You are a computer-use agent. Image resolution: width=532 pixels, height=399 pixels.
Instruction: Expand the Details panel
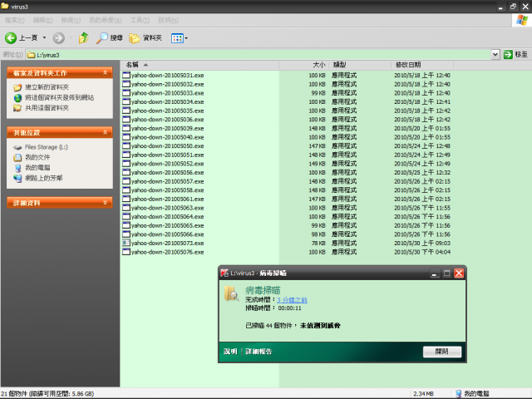click(106, 203)
